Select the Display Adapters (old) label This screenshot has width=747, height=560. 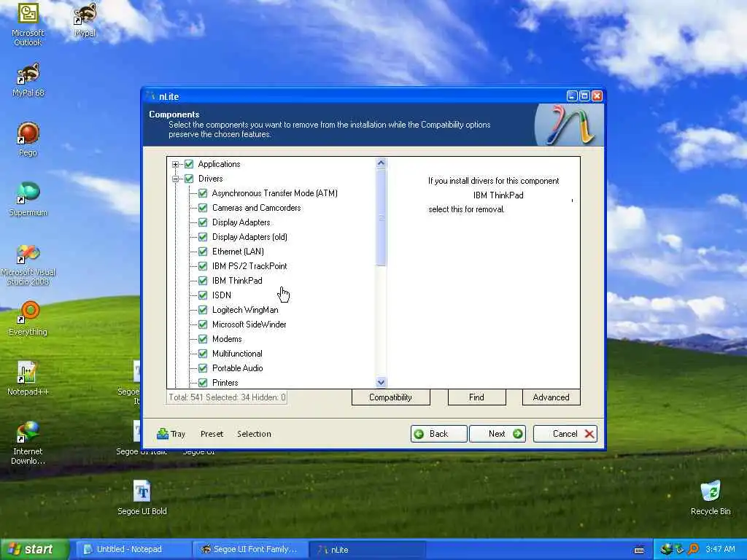(249, 237)
